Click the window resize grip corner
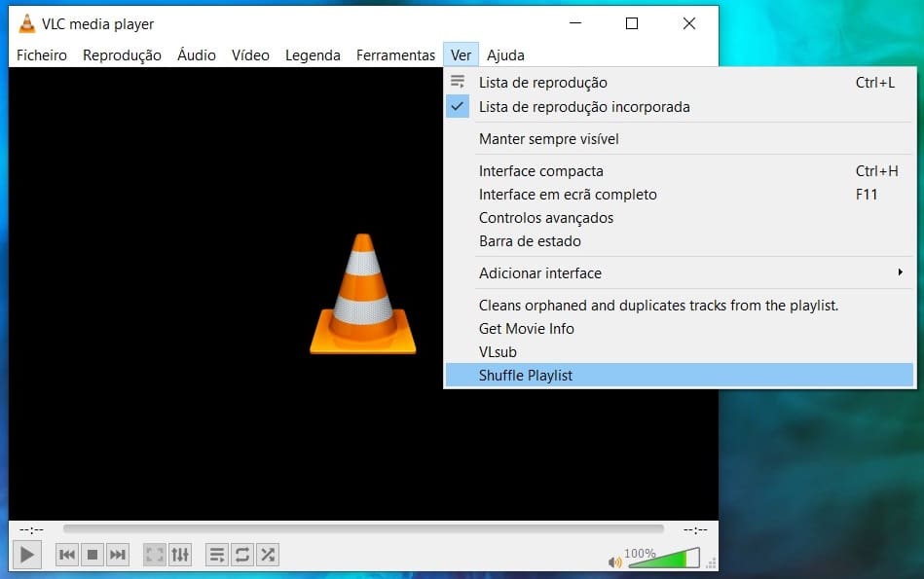The width and height of the screenshot is (924, 579). tap(712, 563)
